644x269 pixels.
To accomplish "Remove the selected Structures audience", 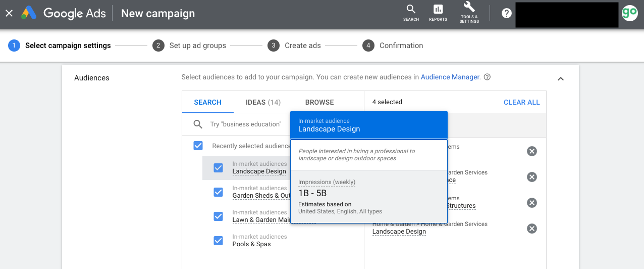I will (x=531, y=202).
